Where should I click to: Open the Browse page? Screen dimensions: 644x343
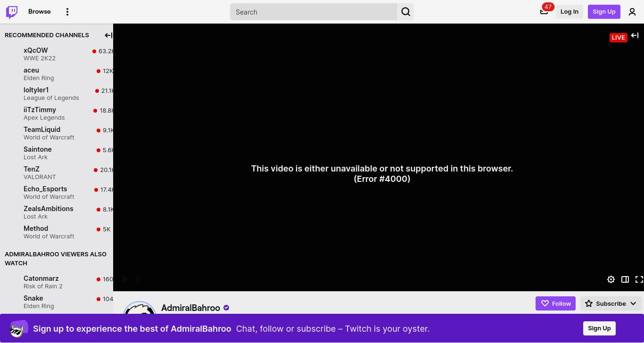click(x=40, y=11)
